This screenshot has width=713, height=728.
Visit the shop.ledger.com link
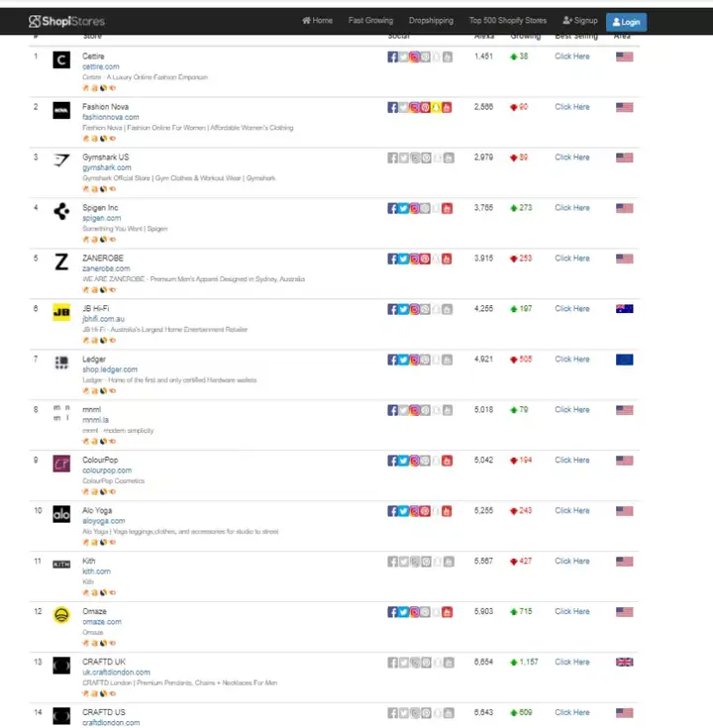tap(110, 369)
